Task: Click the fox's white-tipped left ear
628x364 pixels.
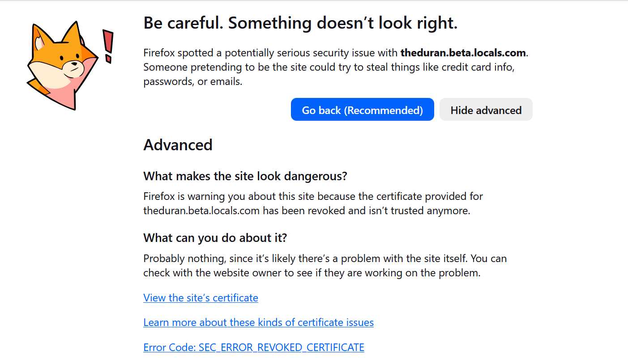Action: pos(39,42)
